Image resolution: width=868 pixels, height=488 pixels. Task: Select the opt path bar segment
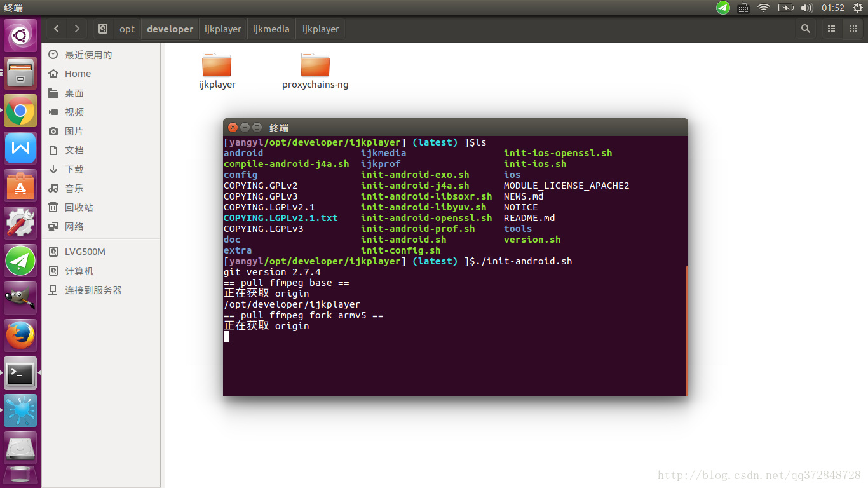(x=127, y=29)
